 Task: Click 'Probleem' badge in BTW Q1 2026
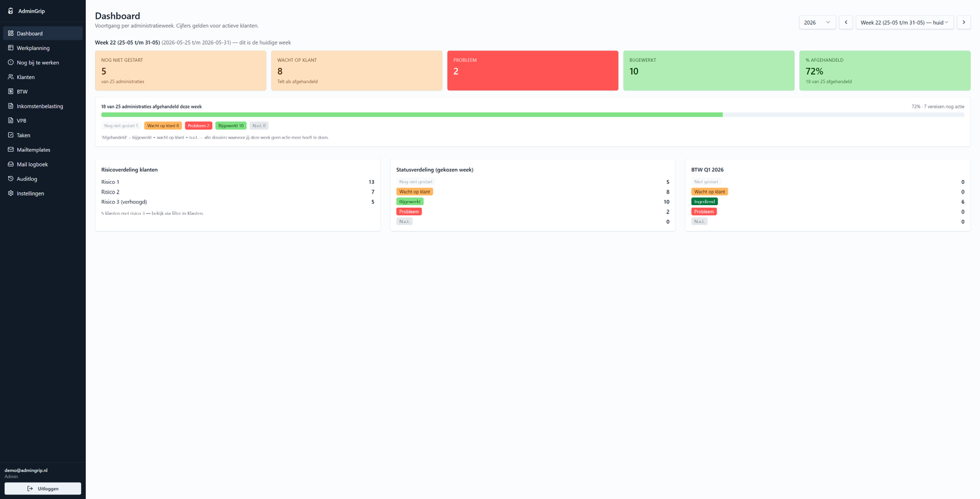coord(704,211)
